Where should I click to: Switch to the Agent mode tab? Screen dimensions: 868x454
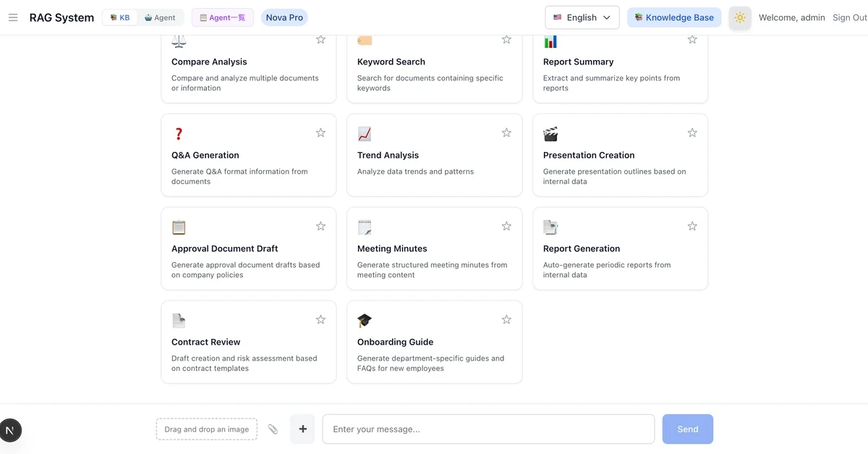point(160,17)
